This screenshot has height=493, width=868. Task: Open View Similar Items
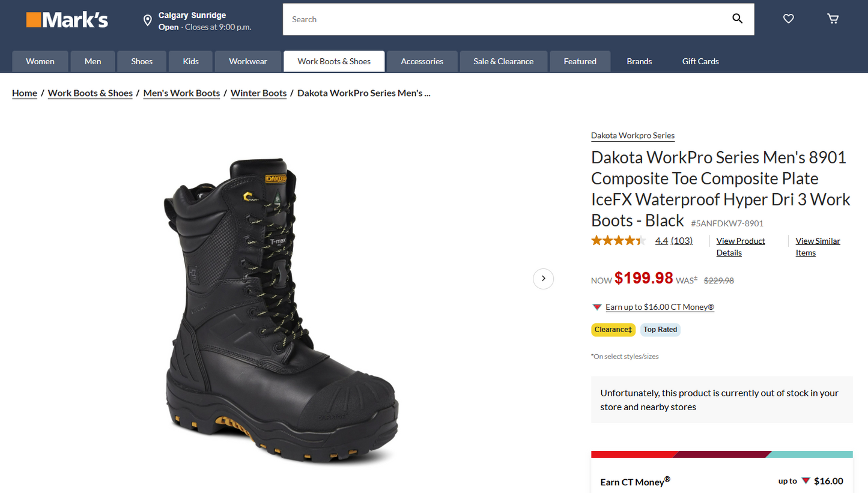pyautogui.click(x=818, y=246)
